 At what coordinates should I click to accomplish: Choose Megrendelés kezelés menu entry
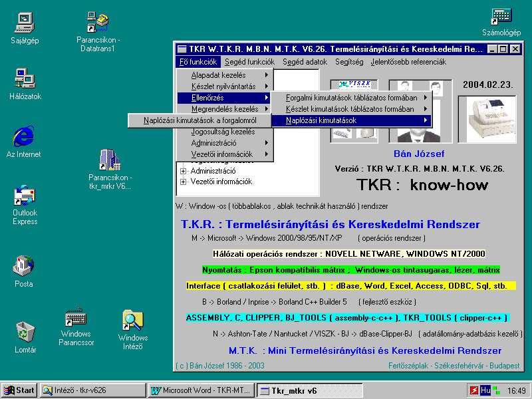click(224, 109)
